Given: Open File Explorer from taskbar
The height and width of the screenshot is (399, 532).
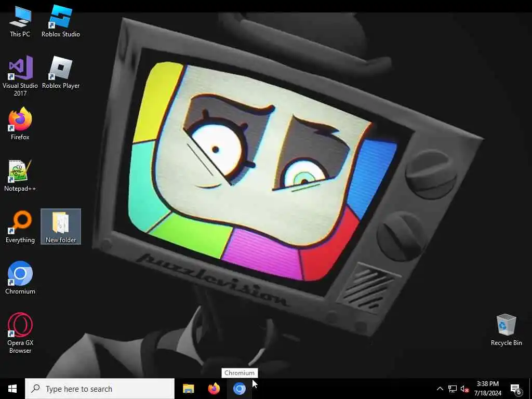Looking at the screenshot, I should click(188, 389).
